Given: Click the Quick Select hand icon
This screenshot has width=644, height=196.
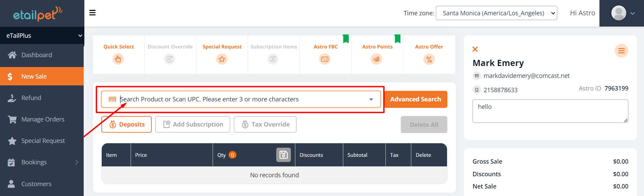Looking at the screenshot, I should coord(118,59).
